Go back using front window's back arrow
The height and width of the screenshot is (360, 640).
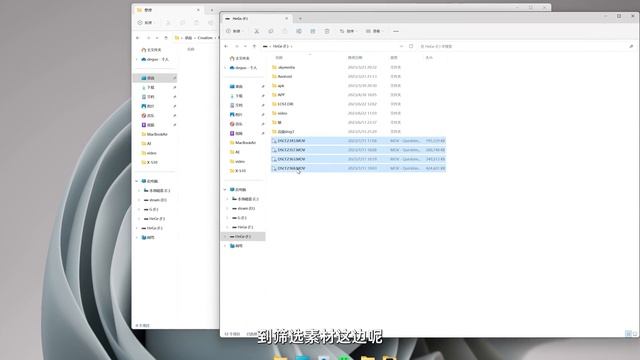[226, 46]
